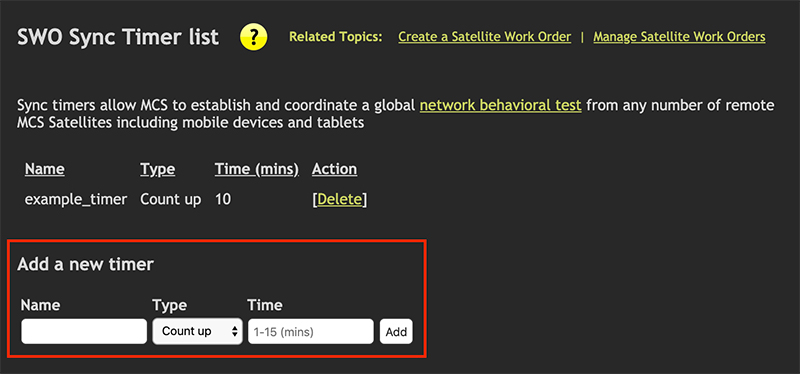Click the yellow question mark help icon
The height and width of the screenshot is (374, 800).
pyautogui.click(x=254, y=37)
